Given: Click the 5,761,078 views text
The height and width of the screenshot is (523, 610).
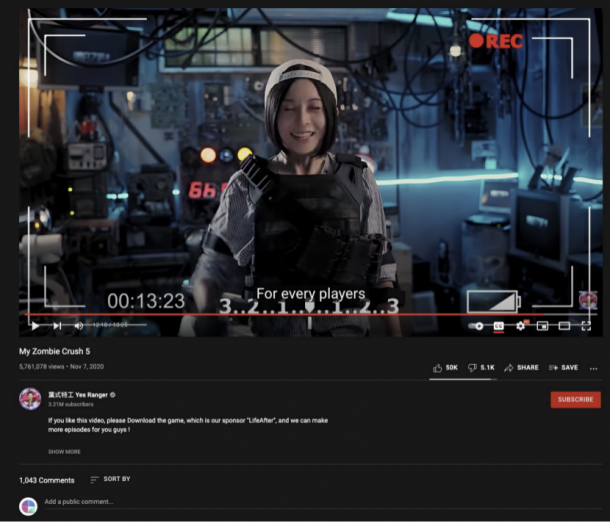Looking at the screenshot, I should (x=42, y=367).
